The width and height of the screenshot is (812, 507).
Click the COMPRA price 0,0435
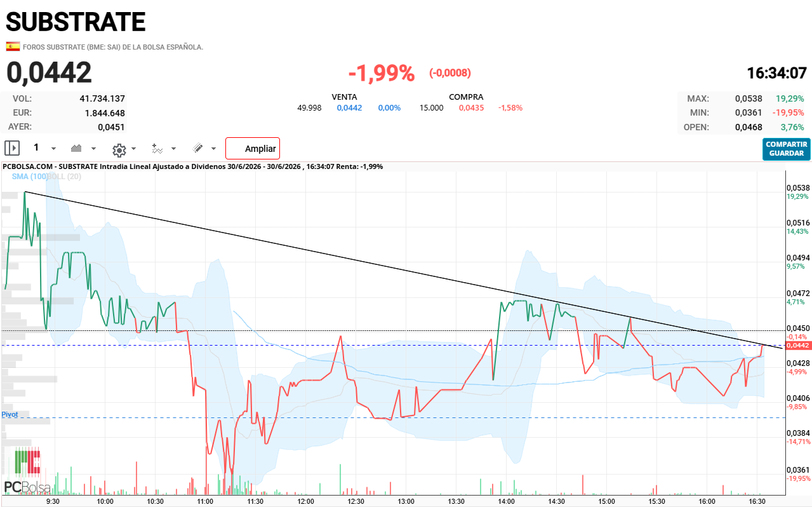click(x=471, y=108)
